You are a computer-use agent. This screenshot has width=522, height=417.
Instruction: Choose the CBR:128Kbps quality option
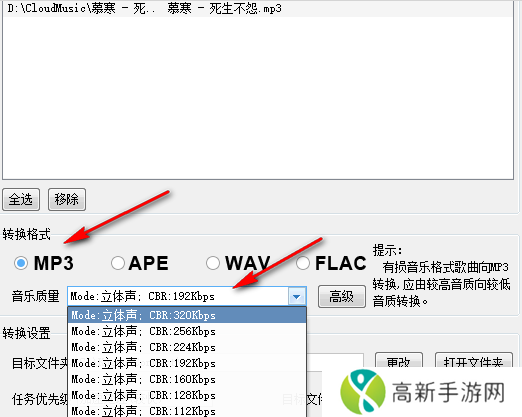[x=187, y=395]
